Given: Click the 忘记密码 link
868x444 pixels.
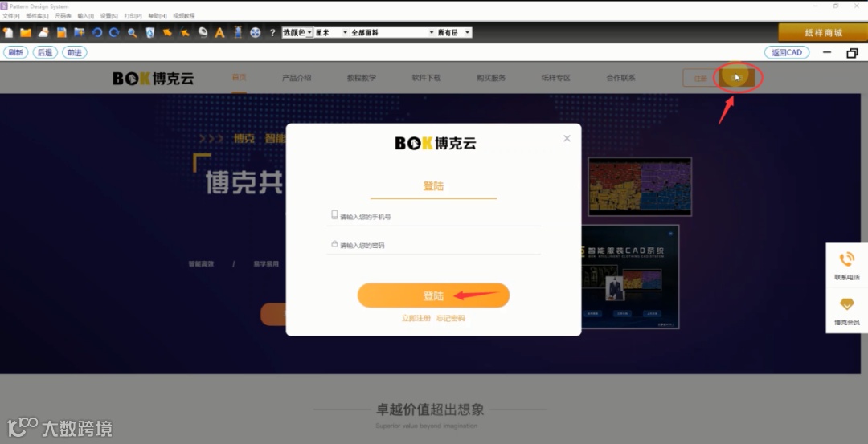Looking at the screenshot, I should pos(451,319).
